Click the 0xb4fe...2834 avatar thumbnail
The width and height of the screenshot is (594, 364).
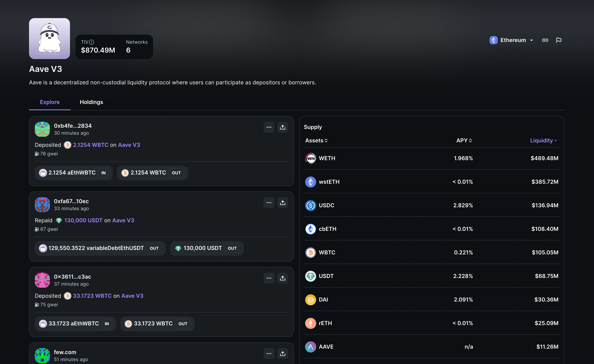click(42, 129)
